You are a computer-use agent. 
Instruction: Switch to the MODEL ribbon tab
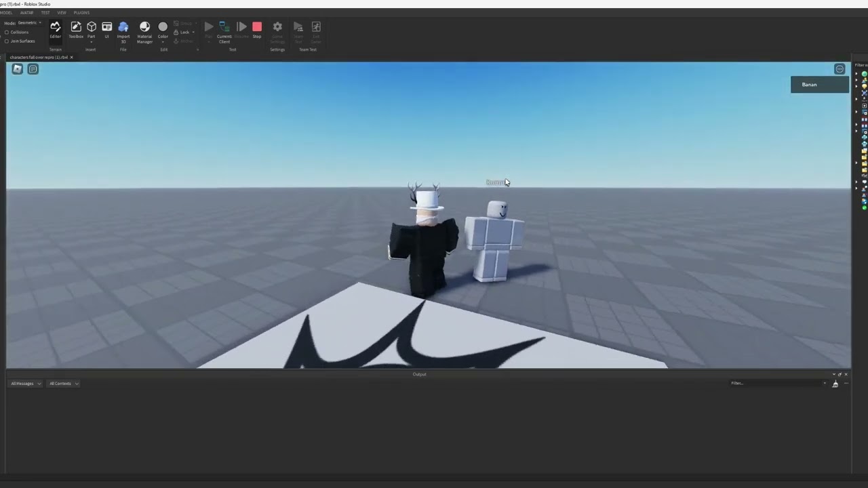pyautogui.click(x=5, y=12)
